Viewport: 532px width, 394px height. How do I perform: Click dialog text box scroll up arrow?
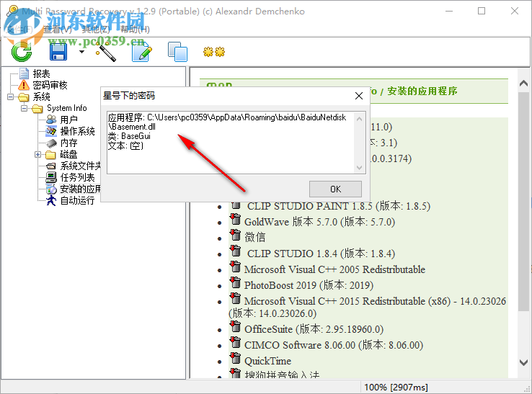tap(359, 119)
